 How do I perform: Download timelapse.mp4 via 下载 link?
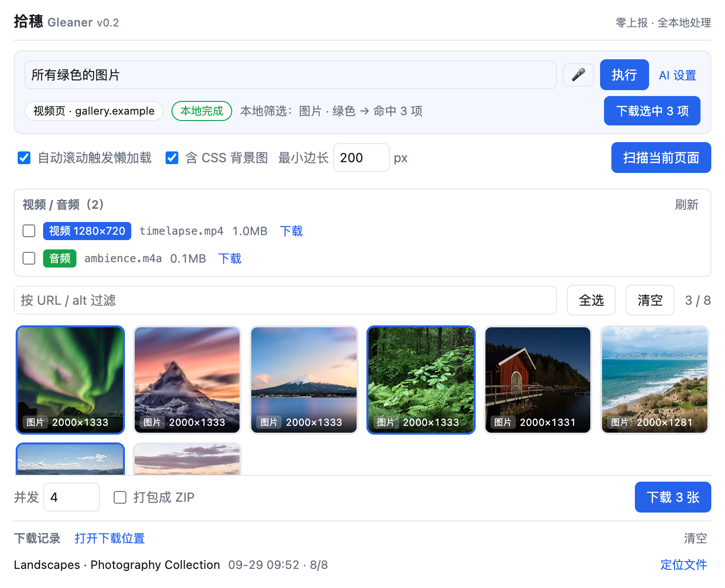coord(291,231)
